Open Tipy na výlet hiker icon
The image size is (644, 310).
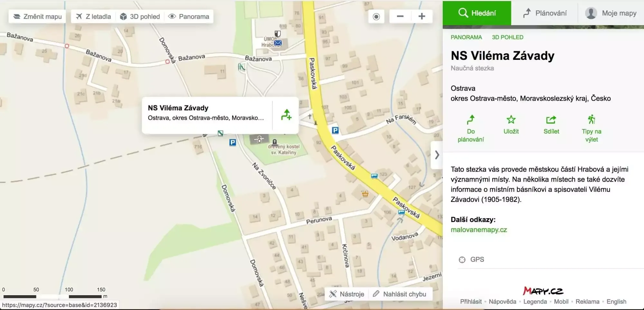pyautogui.click(x=591, y=120)
